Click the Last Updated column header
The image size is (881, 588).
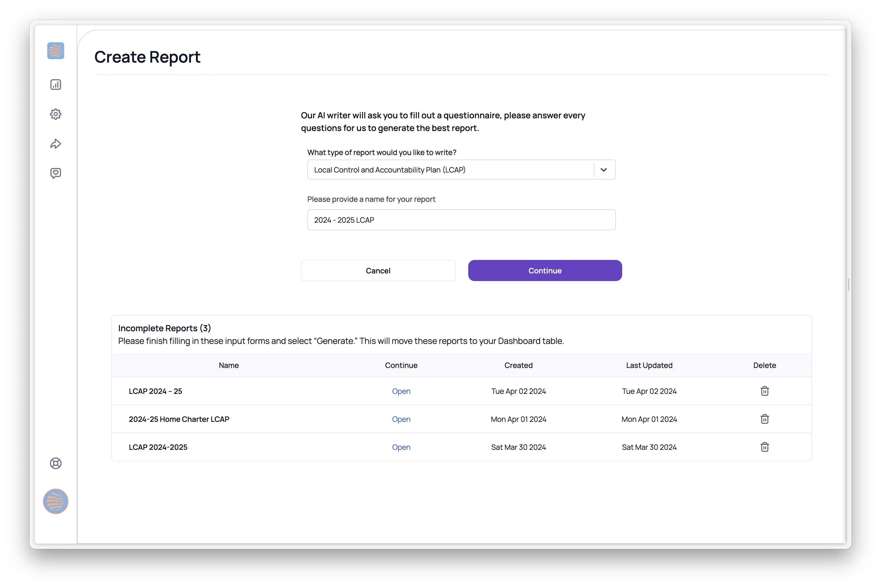click(649, 365)
